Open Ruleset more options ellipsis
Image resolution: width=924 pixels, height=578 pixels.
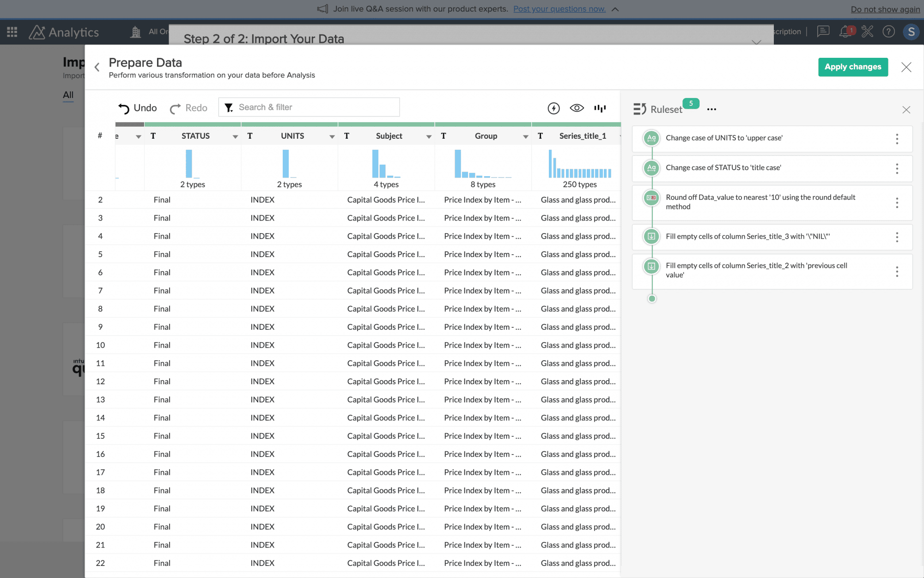(711, 109)
